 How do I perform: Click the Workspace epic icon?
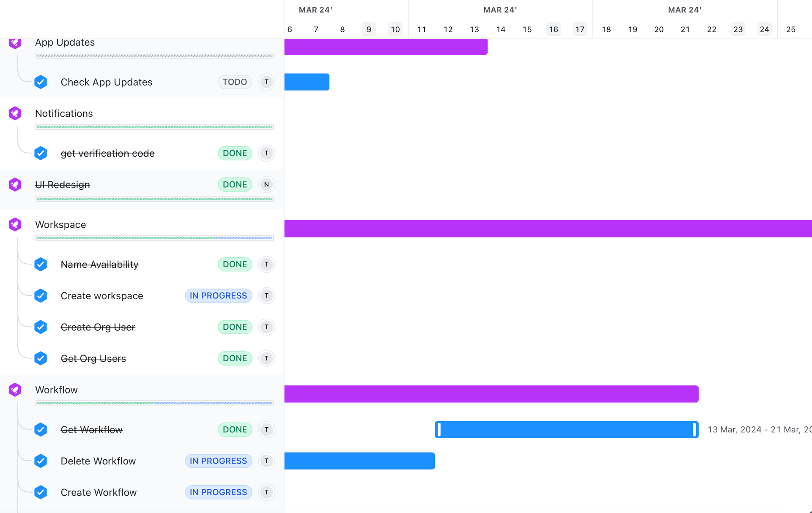point(15,224)
